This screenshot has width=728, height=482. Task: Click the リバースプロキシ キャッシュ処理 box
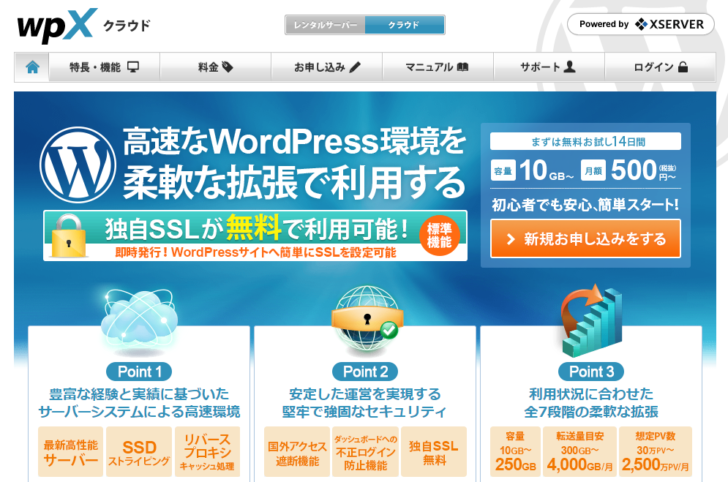(207, 452)
